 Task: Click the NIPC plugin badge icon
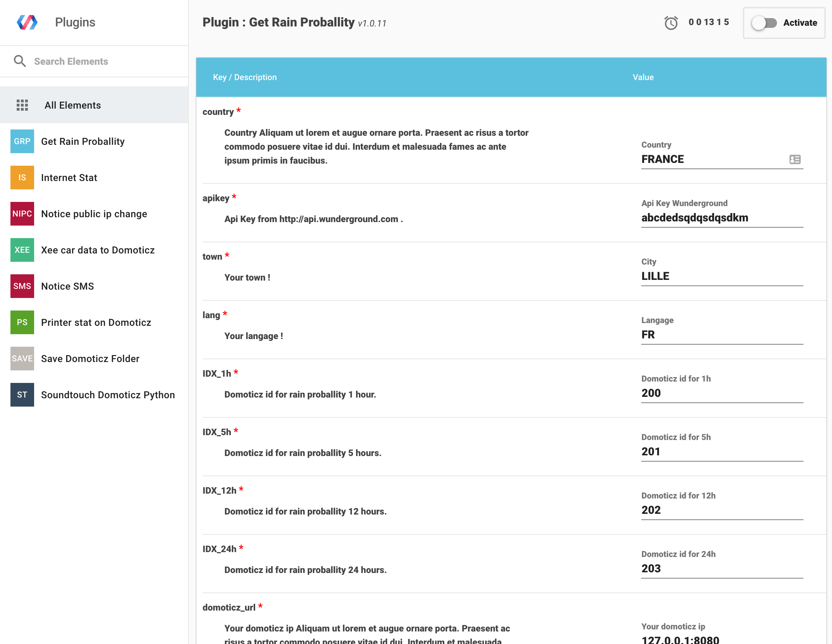point(22,214)
